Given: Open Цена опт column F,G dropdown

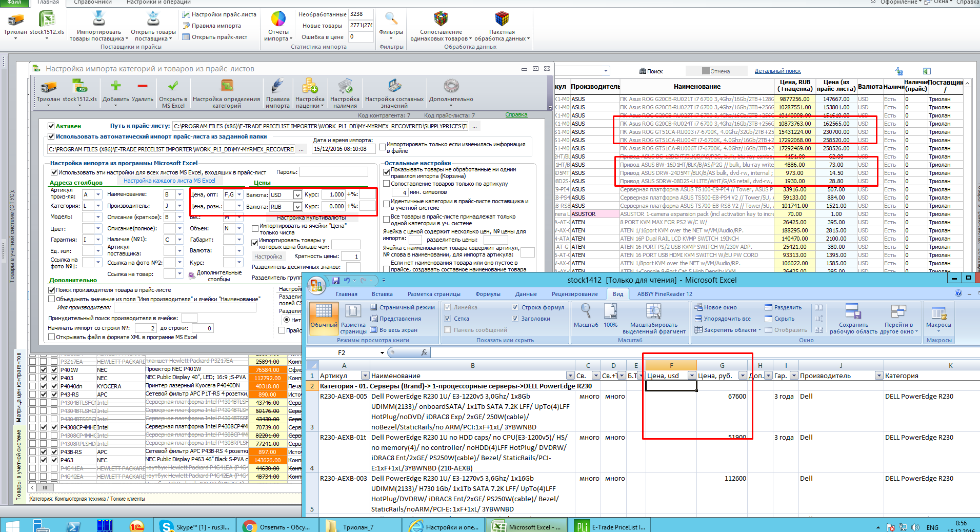Looking at the screenshot, I should coord(239,195).
